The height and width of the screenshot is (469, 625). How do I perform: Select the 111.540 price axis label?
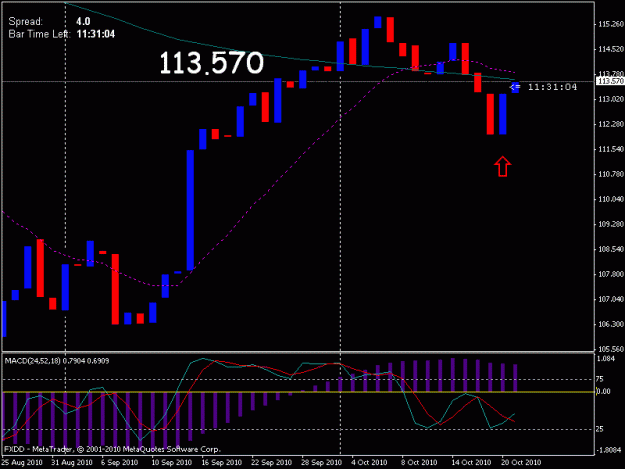tap(611, 149)
